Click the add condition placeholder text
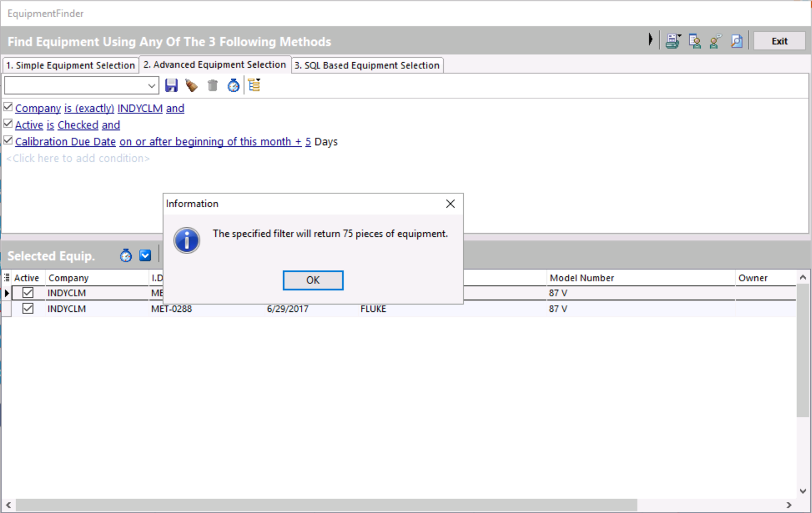This screenshot has height=513, width=812. coord(78,158)
